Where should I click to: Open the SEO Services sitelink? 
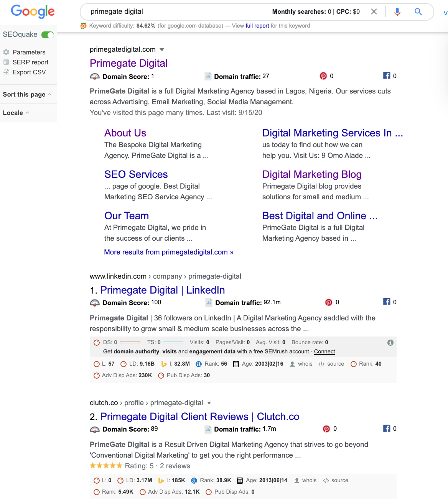(136, 174)
